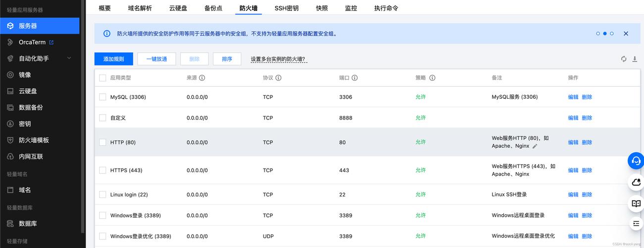Toggle the select-all checkbox in table header
Screen dimensions: 644x248
(x=103, y=78)
